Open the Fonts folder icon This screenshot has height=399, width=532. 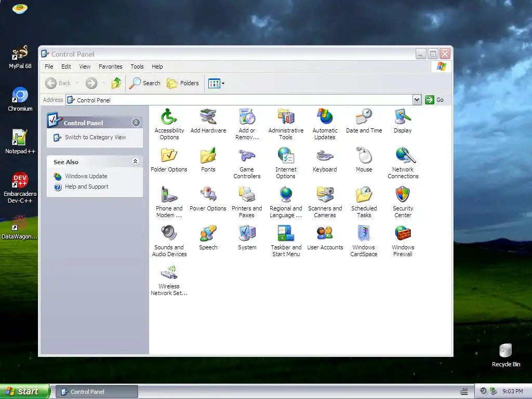(x=208, y=160)
